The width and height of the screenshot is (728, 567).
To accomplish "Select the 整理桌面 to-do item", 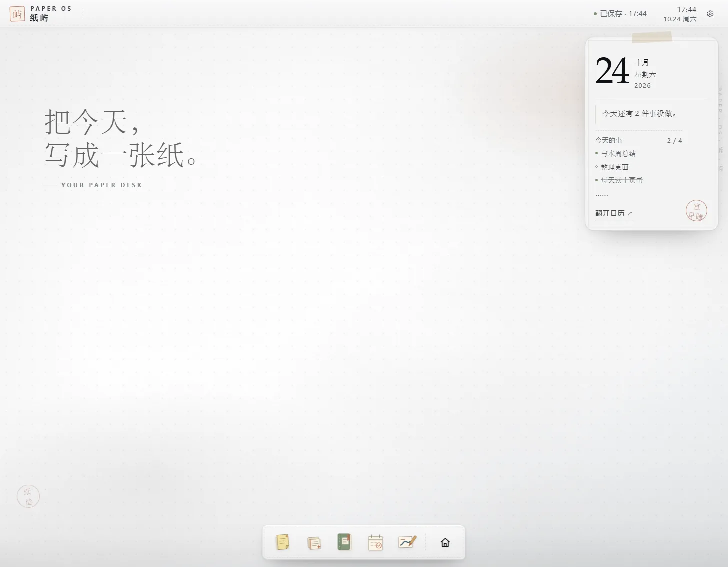I will click(x=614, y=167).
